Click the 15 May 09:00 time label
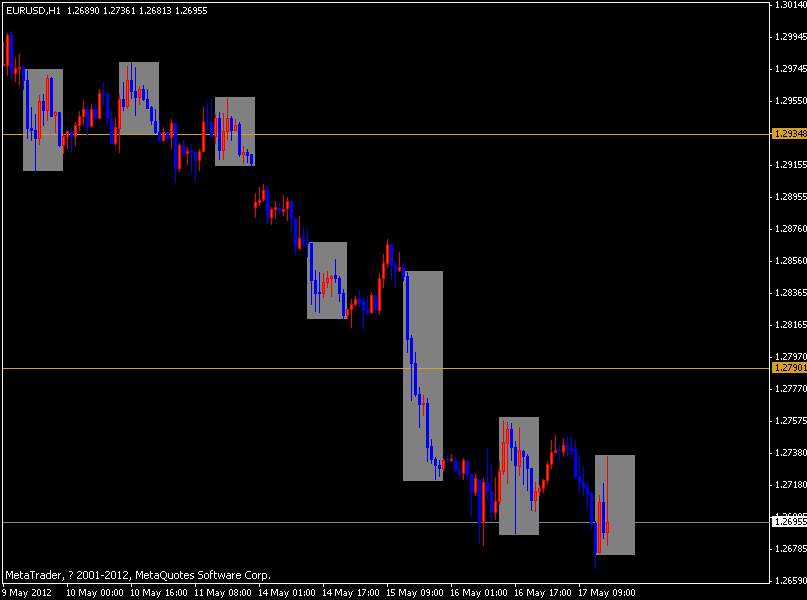 (x=415, y=592)
